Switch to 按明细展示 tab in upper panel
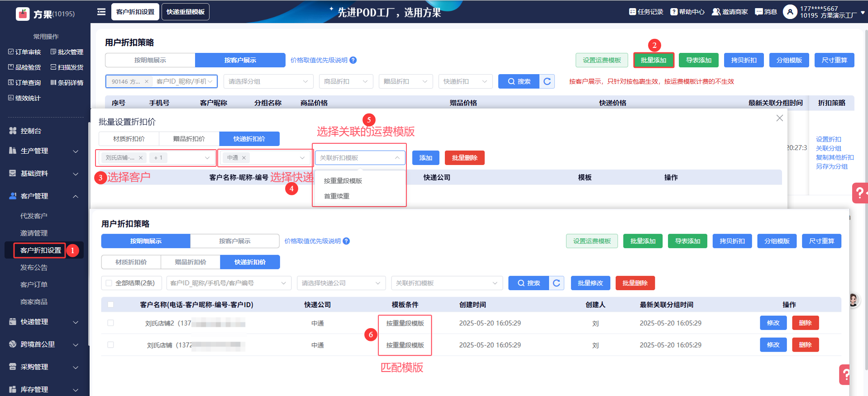 tap(150, 60)
